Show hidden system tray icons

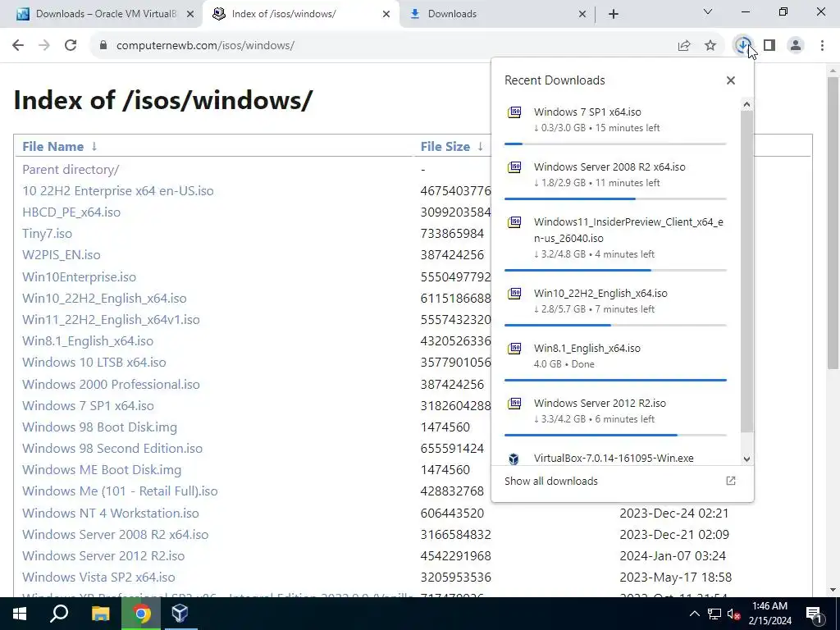(694, 614)
